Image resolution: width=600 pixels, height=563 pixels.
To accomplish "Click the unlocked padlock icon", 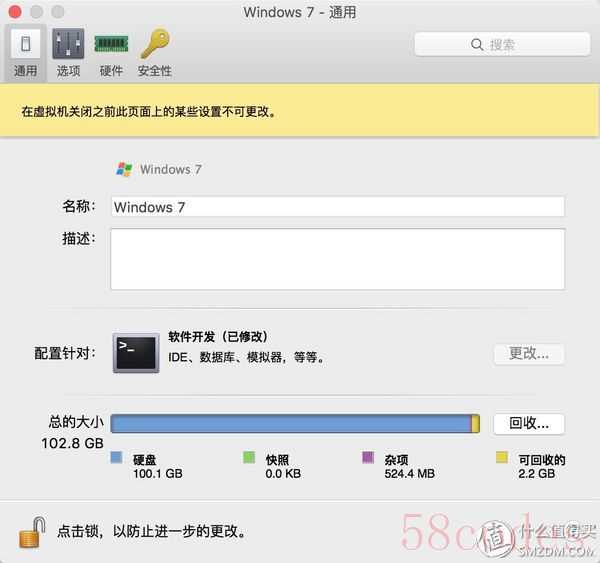I will point(32,532).
